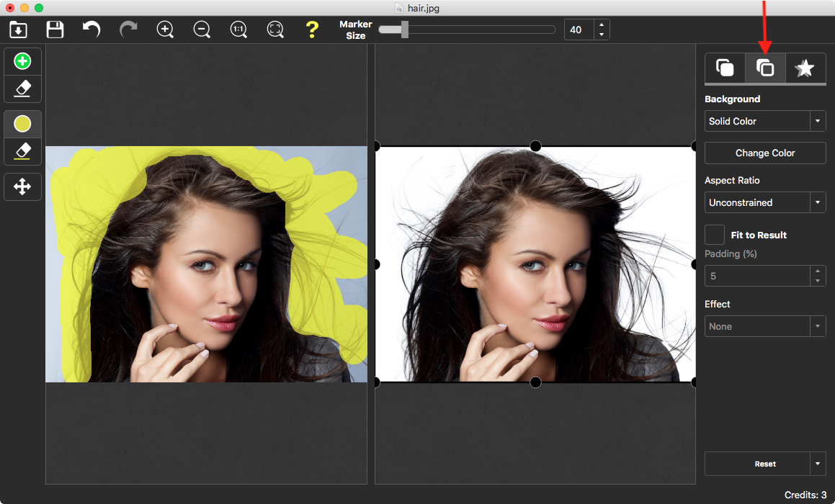Open a new image file
Screen dimensions: 835x504
pos(18,30)
